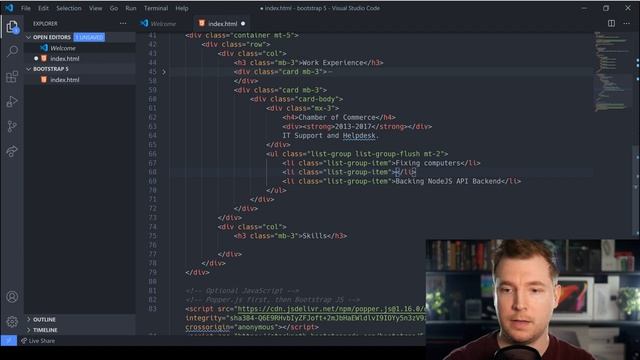Click the remote window indicator in status bar
The height and width of the screenshot is (360, 640).
point(9,340)
